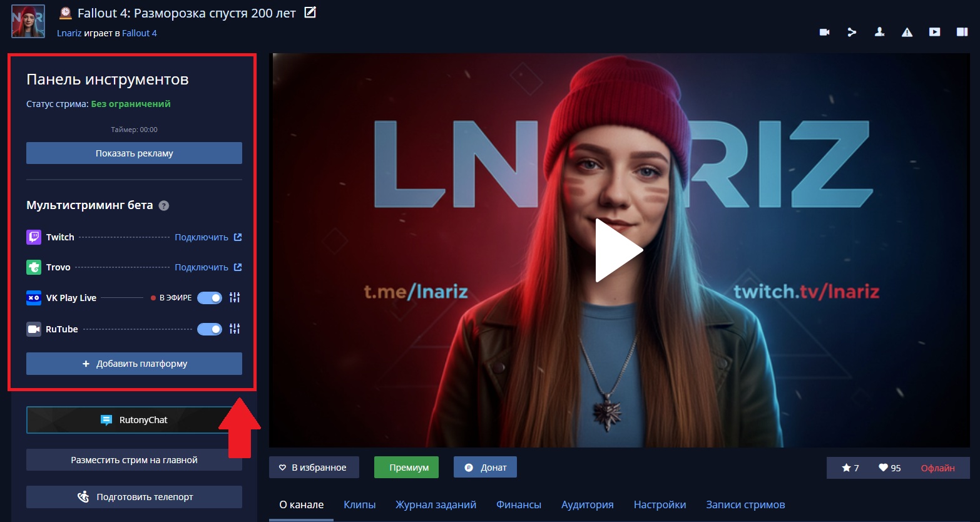
Task: Open external link icon for Trovo
Action: pos(238,267)
